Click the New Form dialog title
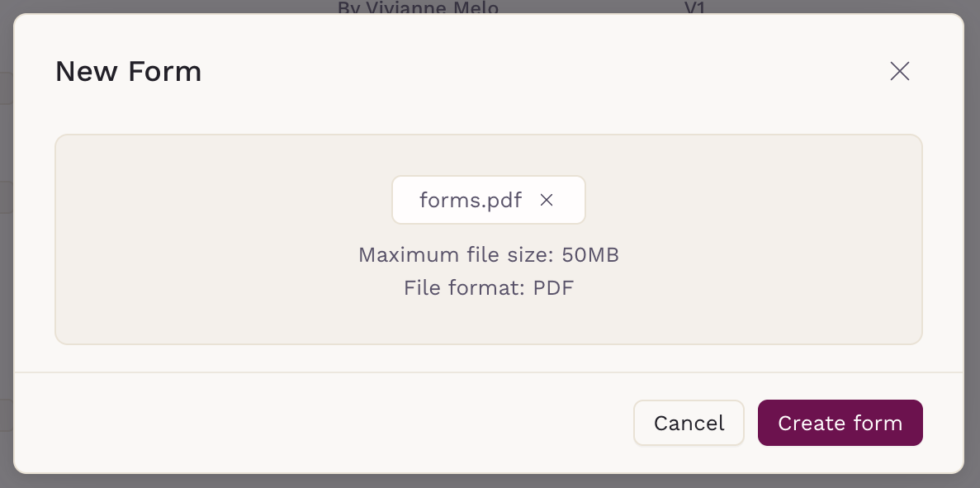Viewport: 980px width, 488px height. 128,72
